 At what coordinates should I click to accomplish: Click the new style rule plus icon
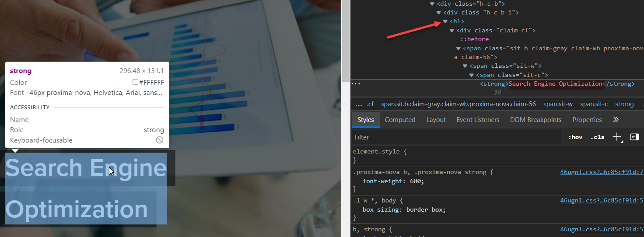point(617,137)
